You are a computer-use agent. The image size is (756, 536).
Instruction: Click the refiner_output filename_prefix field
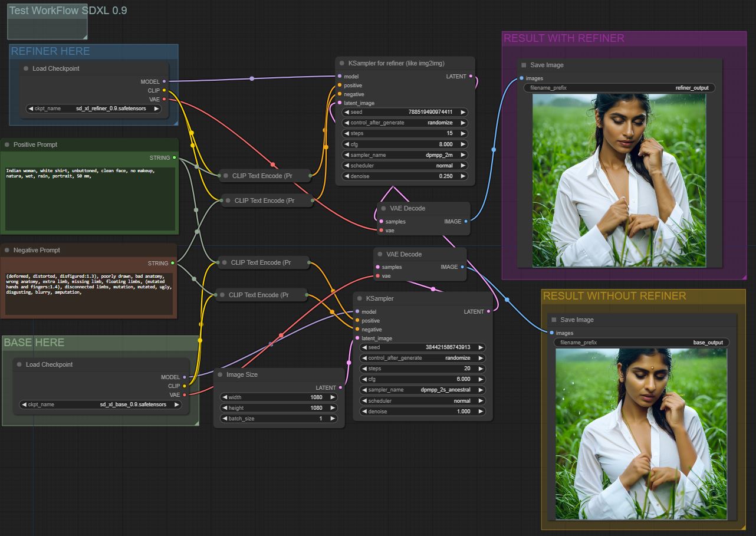[619, 88]
